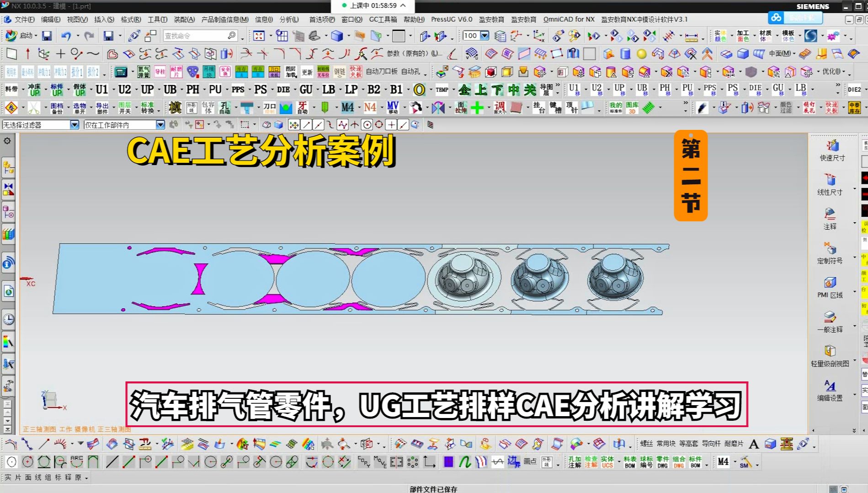Click the settings gear in left sidebar
The height and width of the screenshot is (493, 868).
[x=7, y=141]
